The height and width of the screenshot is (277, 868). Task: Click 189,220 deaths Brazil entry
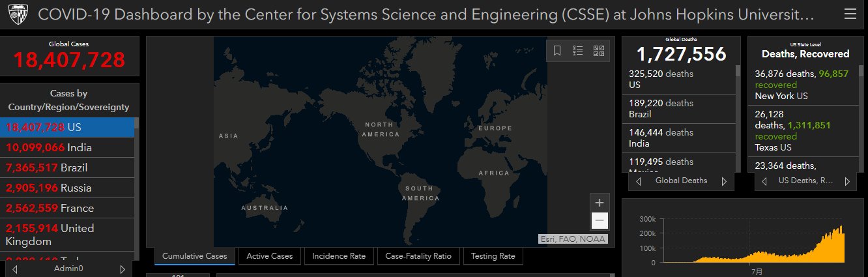click(x=679, y=109)
